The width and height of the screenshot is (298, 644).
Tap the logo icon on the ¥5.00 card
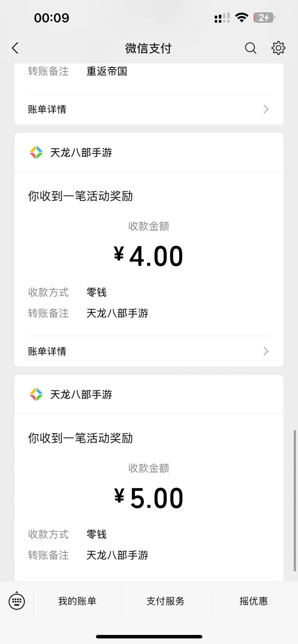click(x=36, y=394)
